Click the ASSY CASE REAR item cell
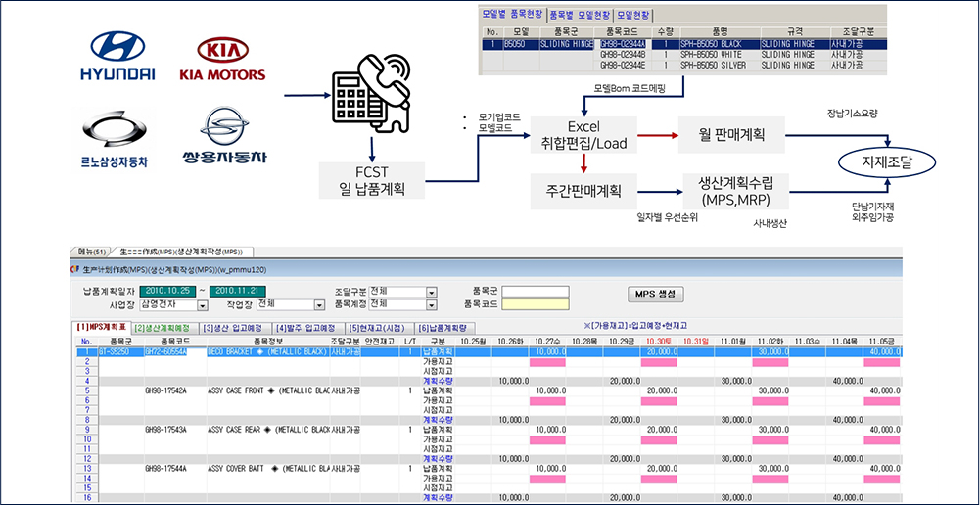 pyautogui.click(x=269, y=430)
